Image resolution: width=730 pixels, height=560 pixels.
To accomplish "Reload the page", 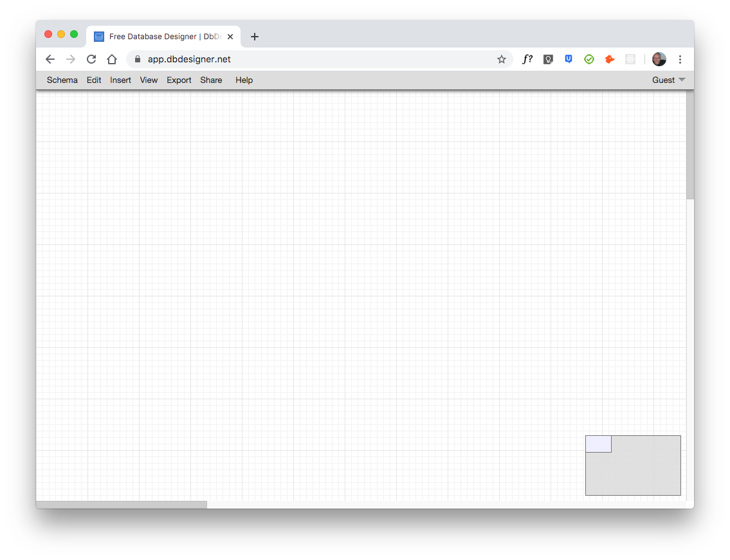I will (x=91, y=59).
